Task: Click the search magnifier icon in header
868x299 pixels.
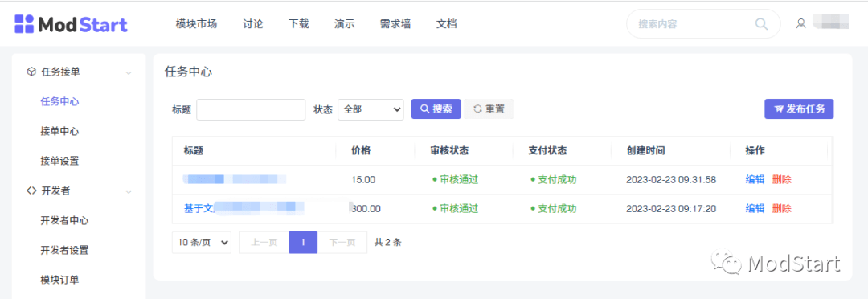Action: point(762,24)
